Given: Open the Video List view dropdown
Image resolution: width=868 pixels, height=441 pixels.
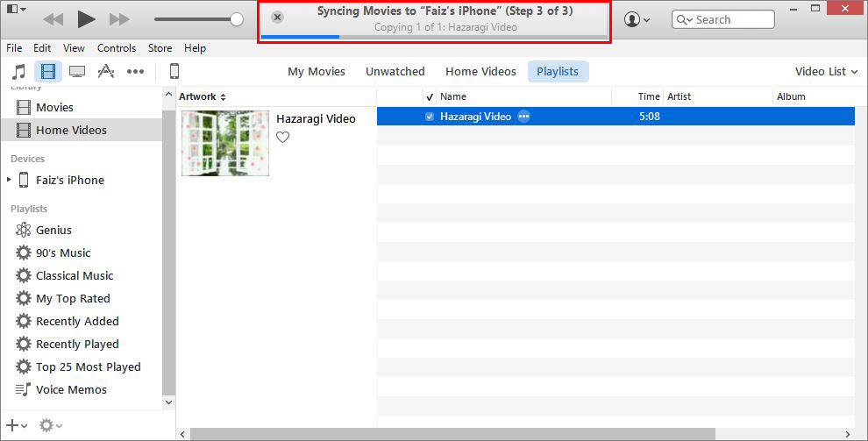Looking at the screenshot, I should pos(826,71).
